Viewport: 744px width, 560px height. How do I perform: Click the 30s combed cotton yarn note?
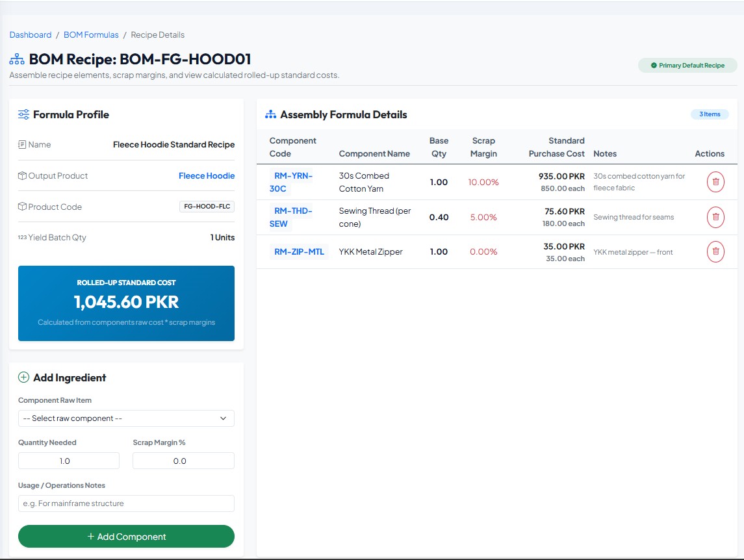pyautogui.click(x=639, y=182)
